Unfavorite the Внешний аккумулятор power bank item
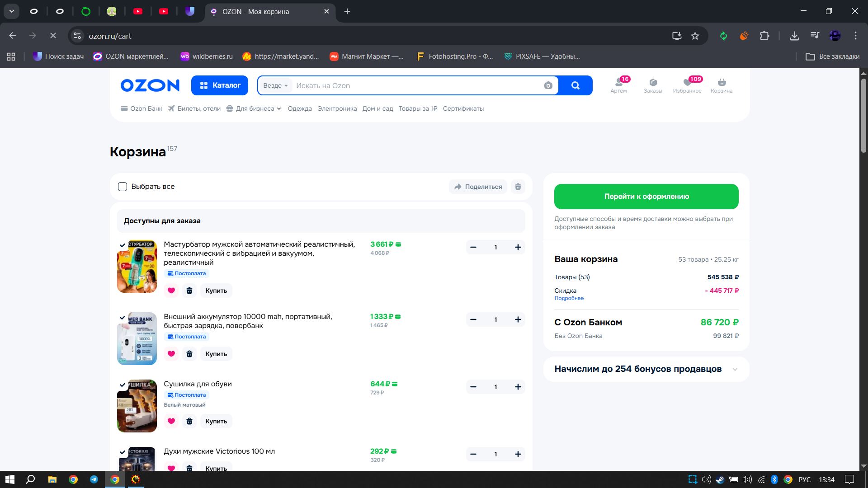 [x=171, y=354]
